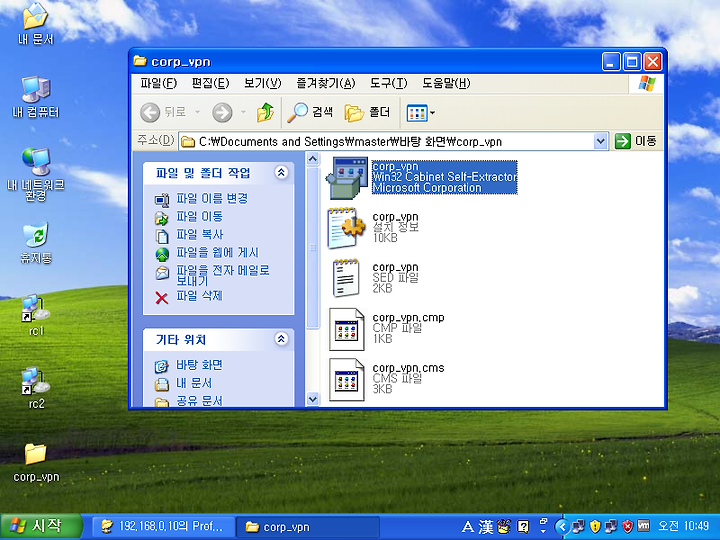Select corp_vpn 설치 정보 file icon
Screen dimensions: 720x540
point(347,228)
